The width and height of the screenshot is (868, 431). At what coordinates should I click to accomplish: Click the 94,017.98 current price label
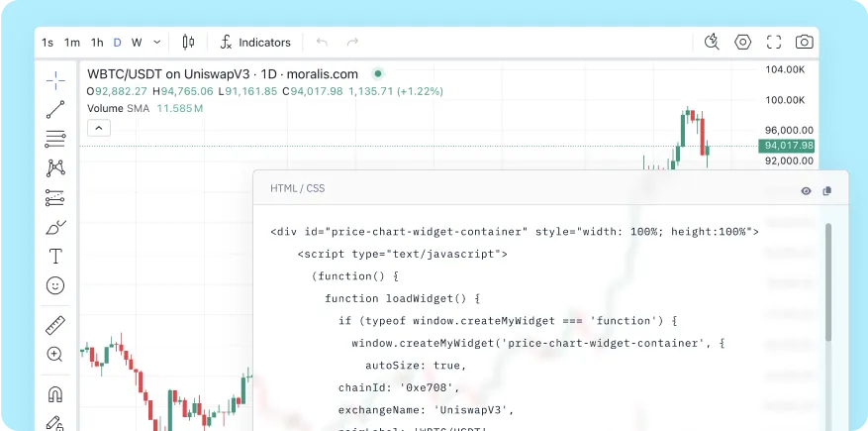click(786, 146)
